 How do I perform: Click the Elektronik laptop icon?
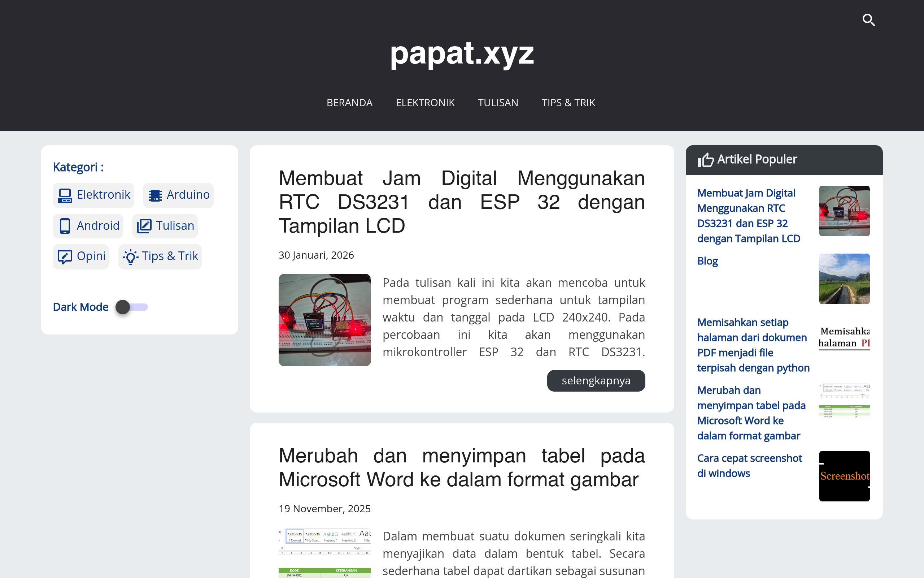coord(65,195)
